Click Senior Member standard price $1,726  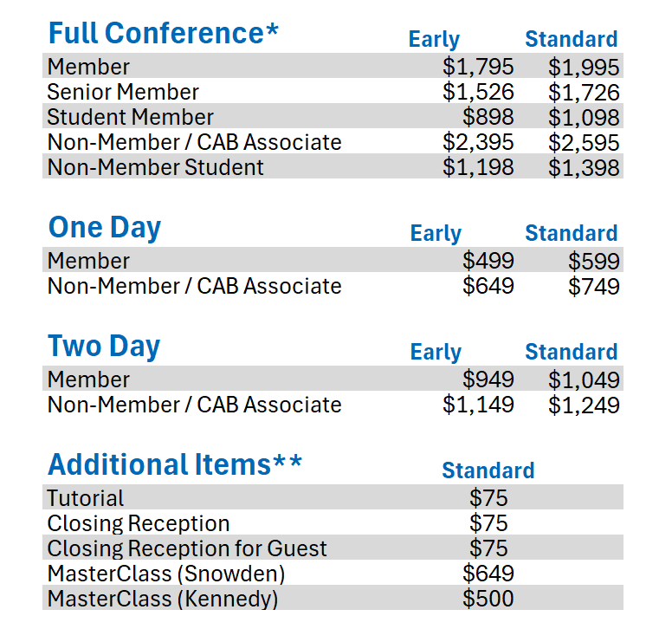point(584,92)
